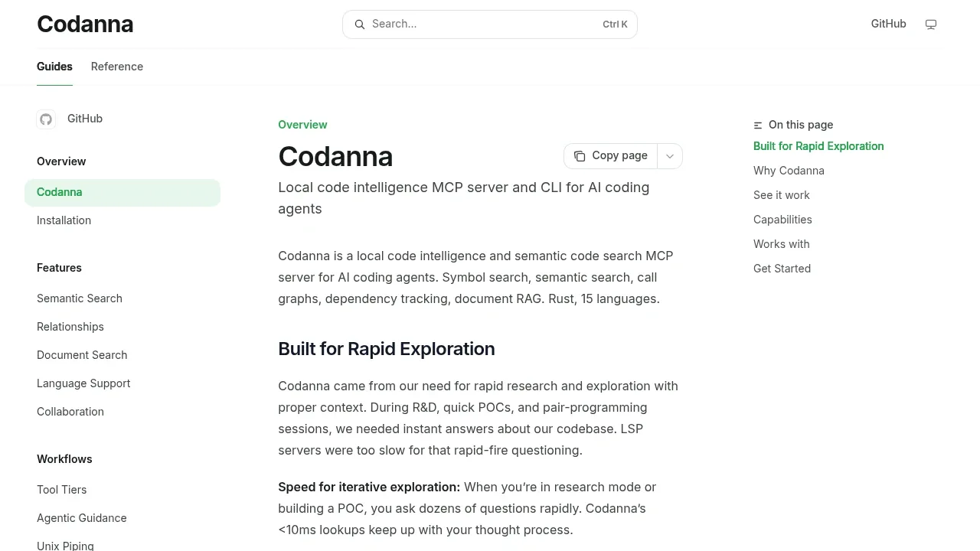The width and height of the screenshot is (980, 551).
Task: Click the Built for Rapid Exploration heading
Action: point(387,349)
